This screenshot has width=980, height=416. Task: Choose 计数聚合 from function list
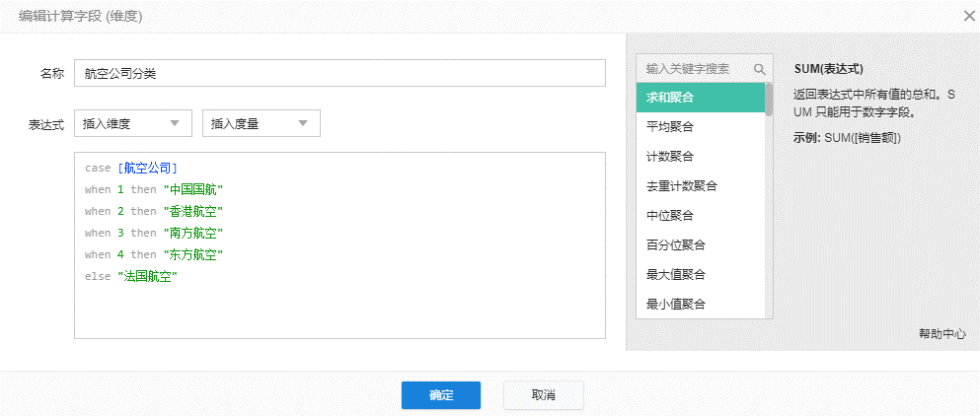pyautogui.click(x=700, y=157)
